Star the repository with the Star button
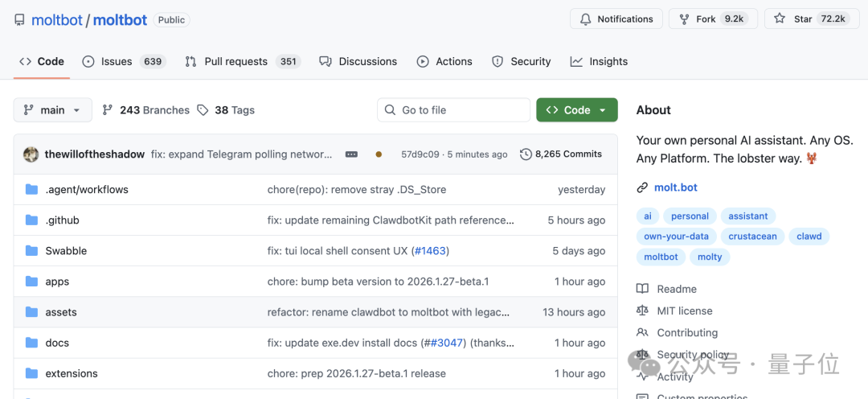 pyautogui.click(x=812, y=19)
